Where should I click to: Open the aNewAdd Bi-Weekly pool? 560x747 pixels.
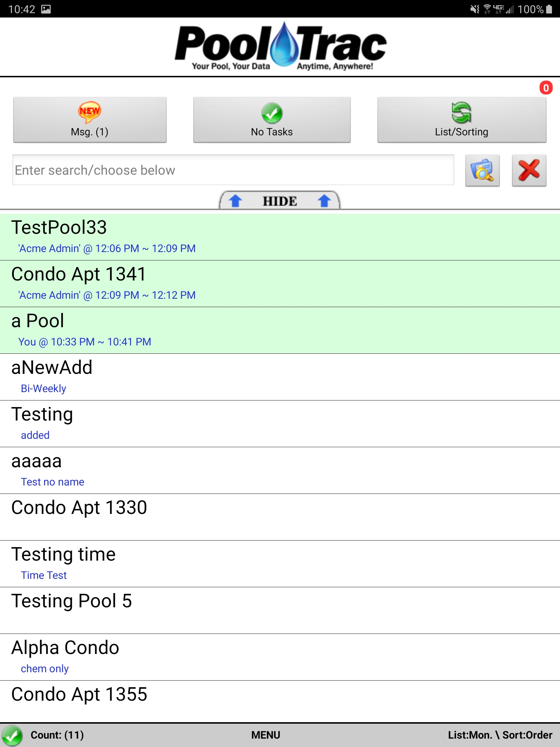(280, 377)
